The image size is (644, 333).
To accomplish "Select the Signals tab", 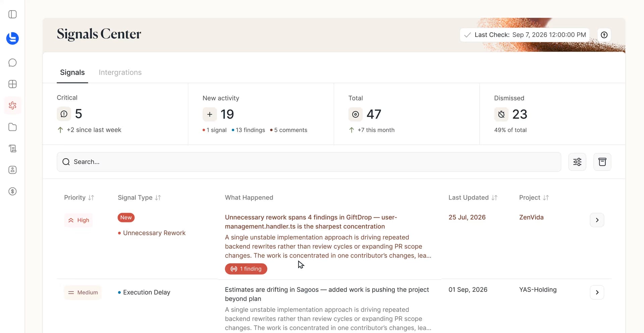I will [x=72, y=72].
